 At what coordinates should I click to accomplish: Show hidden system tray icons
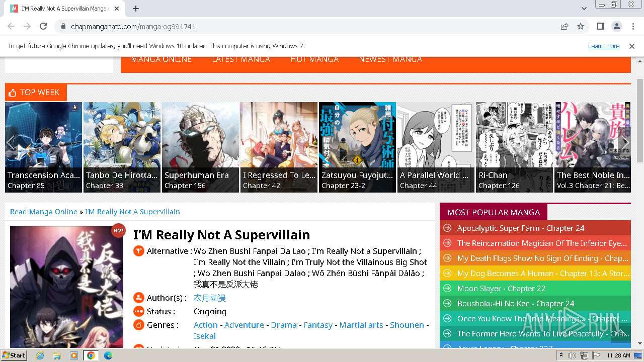(561, 355)
